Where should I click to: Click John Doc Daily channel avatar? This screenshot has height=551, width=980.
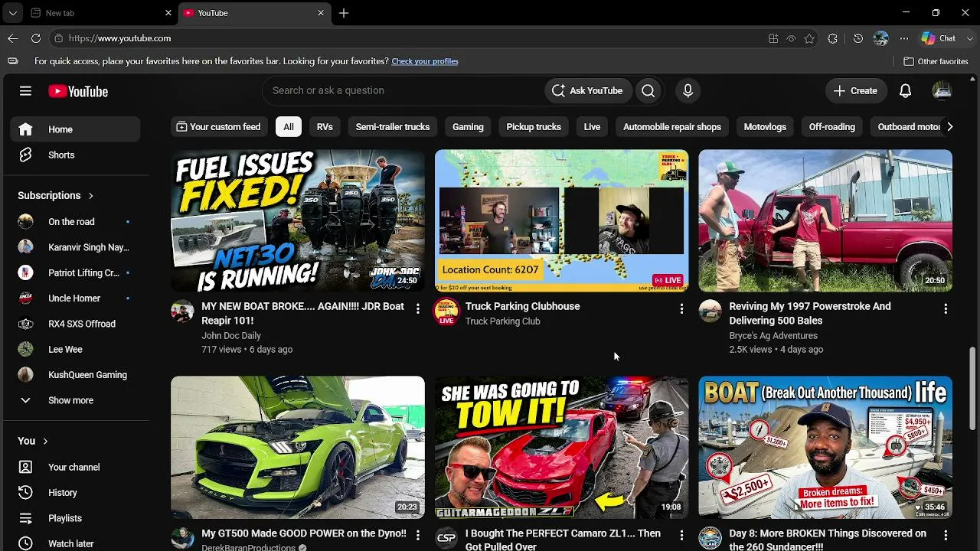182,311
